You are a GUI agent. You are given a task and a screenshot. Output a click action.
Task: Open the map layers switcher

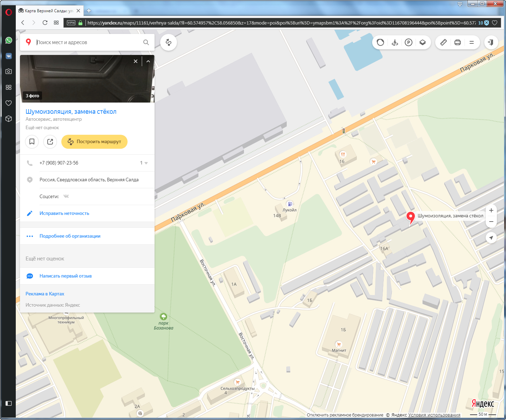click(422, 42)
